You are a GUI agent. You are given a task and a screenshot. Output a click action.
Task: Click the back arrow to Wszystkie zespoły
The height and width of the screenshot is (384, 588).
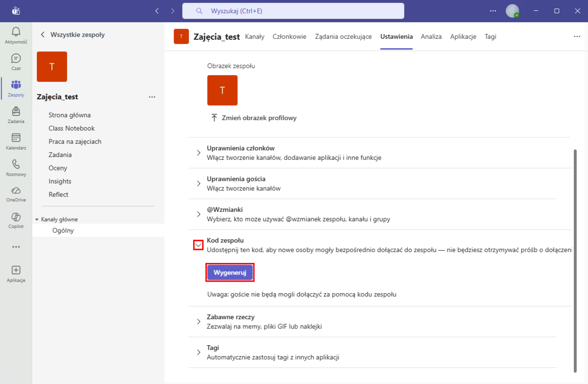click(43, 35)
